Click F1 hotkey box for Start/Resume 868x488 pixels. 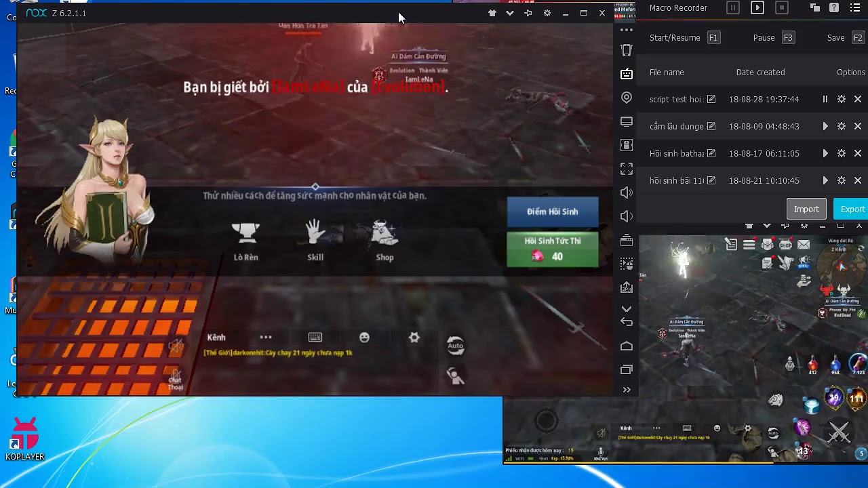point(713,38)
